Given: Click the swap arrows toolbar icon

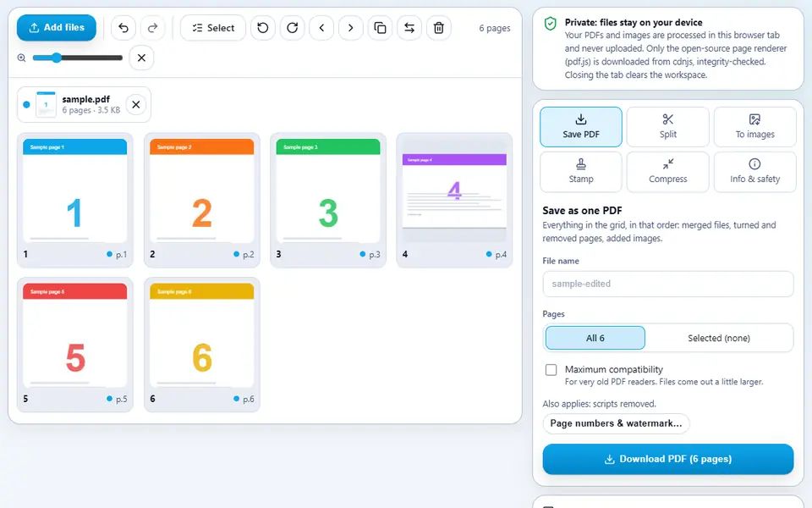Looking at the screenshot, I should point(409,27).
